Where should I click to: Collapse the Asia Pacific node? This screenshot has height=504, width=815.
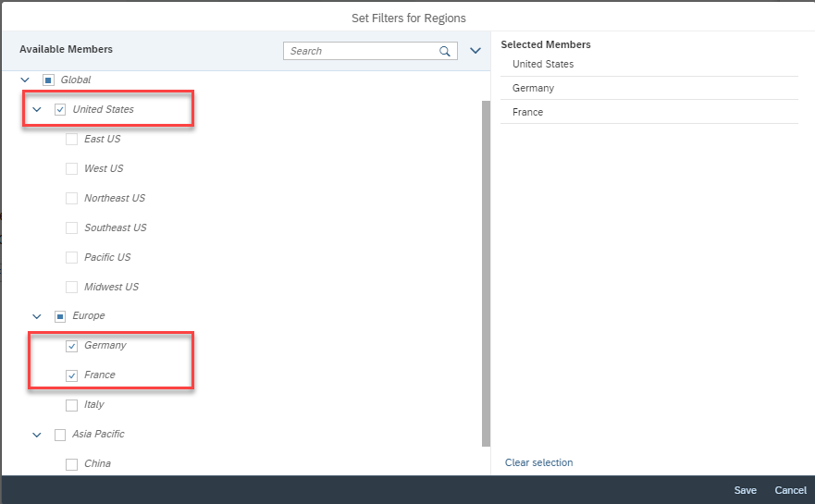click(x=37, y=435)
